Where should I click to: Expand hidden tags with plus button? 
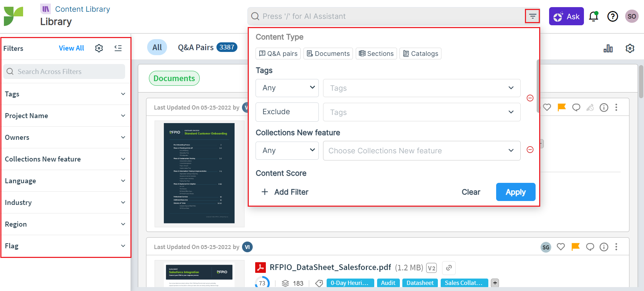(495, 283)
